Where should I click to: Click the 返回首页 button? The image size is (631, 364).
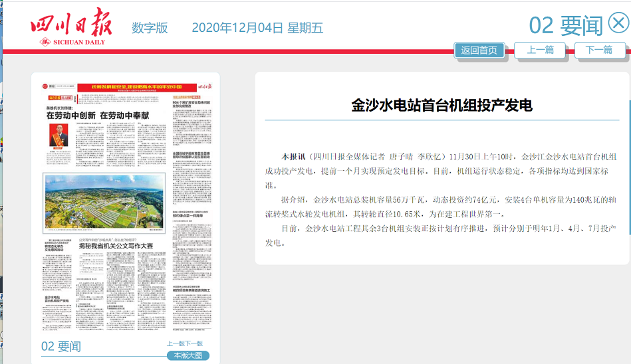click(x=479, y=50)
